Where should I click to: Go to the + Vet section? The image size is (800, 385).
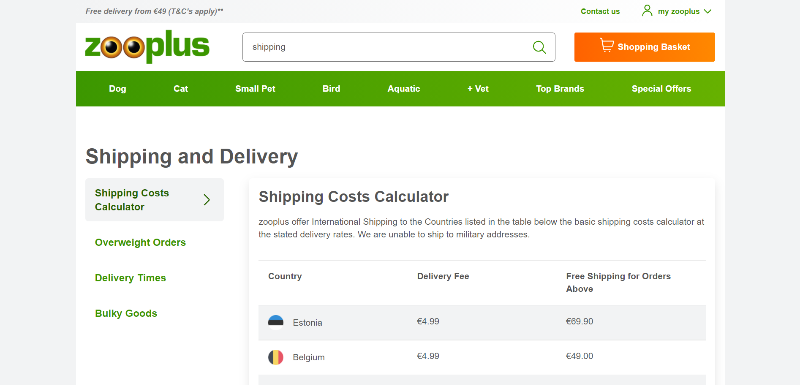(x=478, y=89)
